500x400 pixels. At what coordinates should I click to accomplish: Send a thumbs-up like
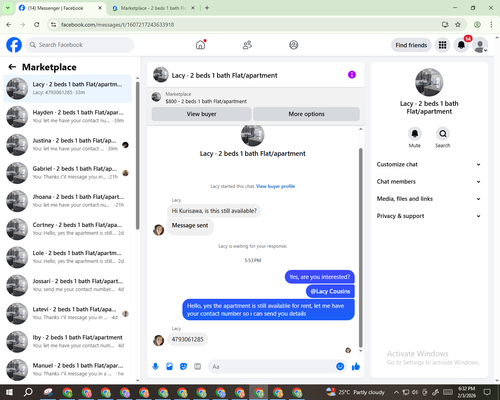[356, 367]
